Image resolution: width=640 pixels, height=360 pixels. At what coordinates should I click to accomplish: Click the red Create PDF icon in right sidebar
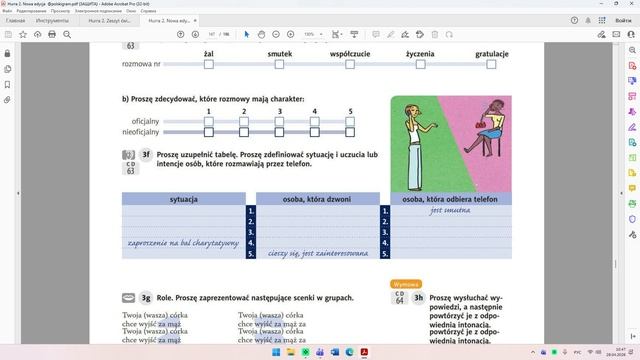[x=632, y=65]
